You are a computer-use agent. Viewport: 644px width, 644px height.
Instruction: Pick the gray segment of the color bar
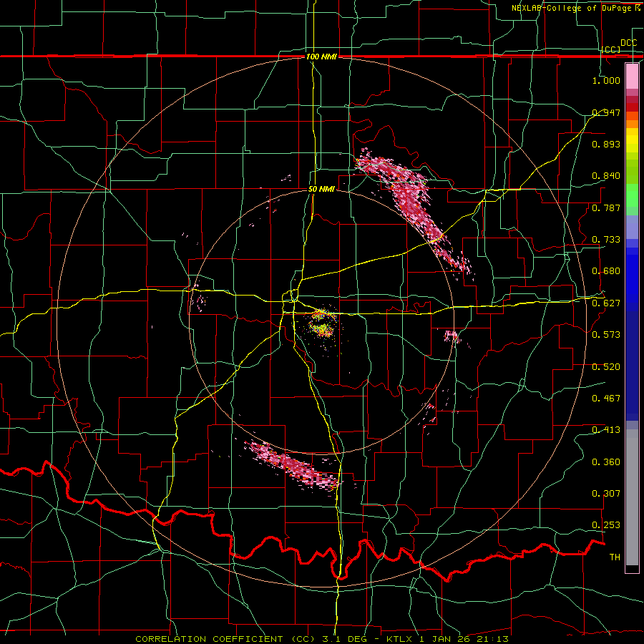coord(632,497)
